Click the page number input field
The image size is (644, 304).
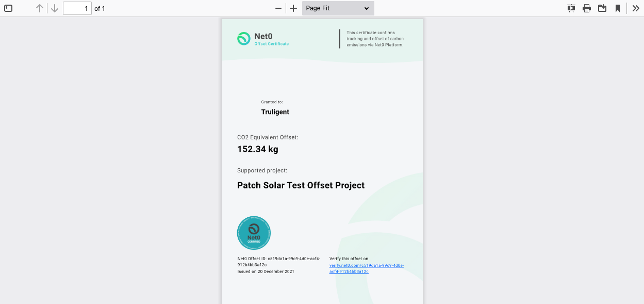click(x=77, y=8)
